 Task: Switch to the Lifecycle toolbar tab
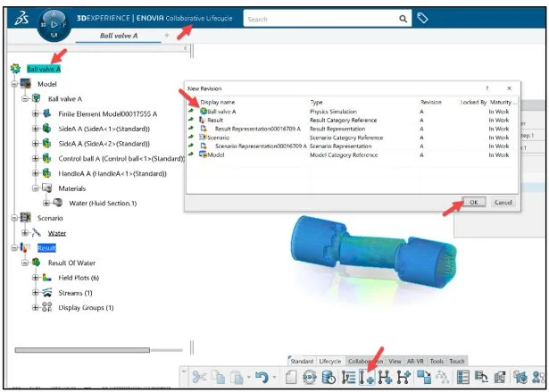point(330,361)
